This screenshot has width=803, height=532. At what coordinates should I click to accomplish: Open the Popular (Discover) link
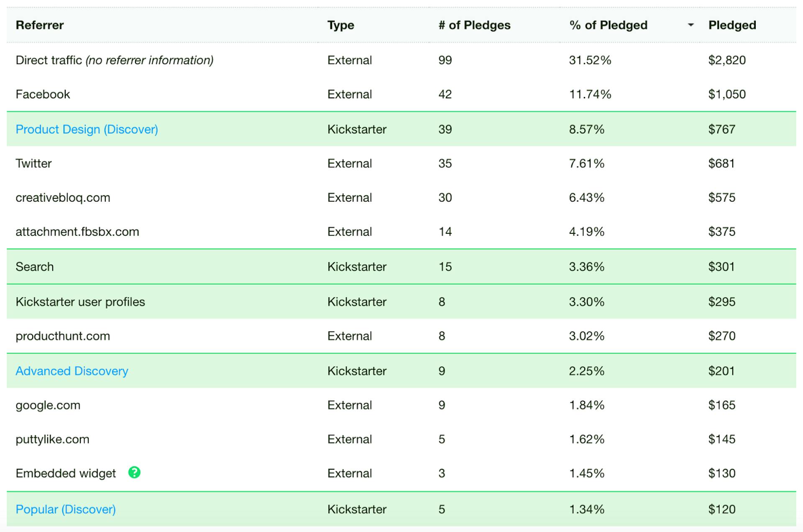[x=65, y=509]
